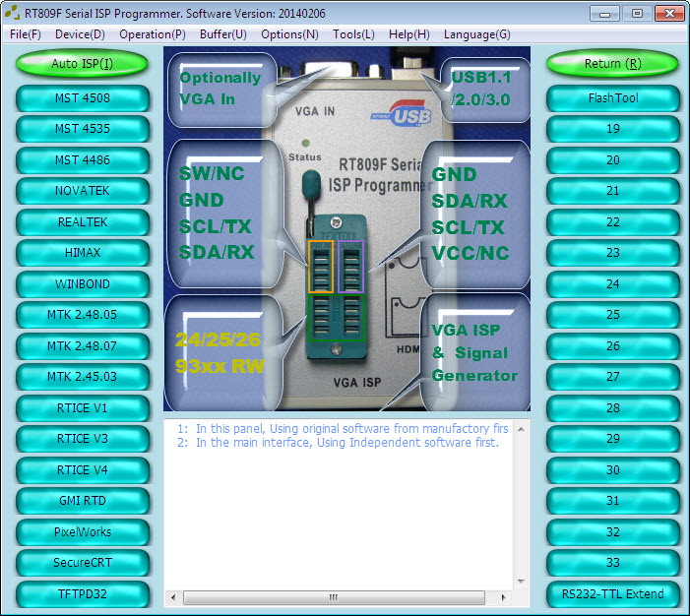Click button number 19
This screenshot has width=690, height=616.
tap(613, 129)
